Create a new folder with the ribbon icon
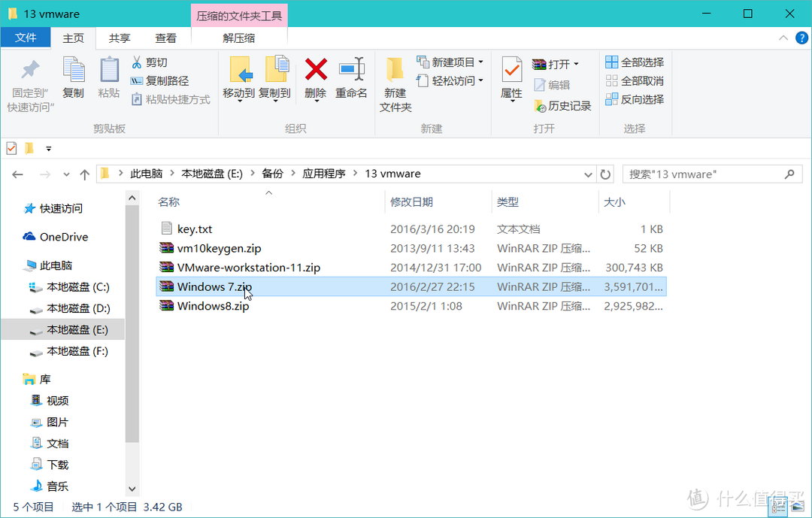812x518 pixels. tap(395, 70)
